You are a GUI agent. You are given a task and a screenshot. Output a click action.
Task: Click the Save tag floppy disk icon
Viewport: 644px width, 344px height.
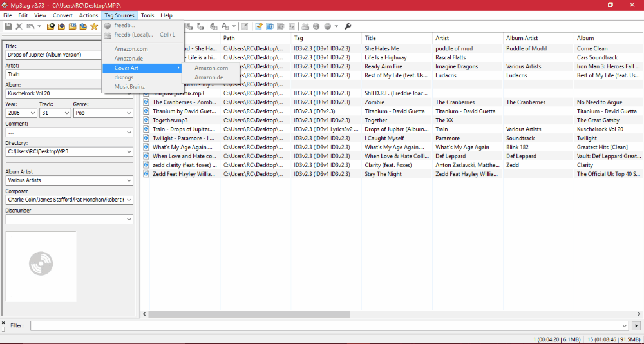[8, 26]
